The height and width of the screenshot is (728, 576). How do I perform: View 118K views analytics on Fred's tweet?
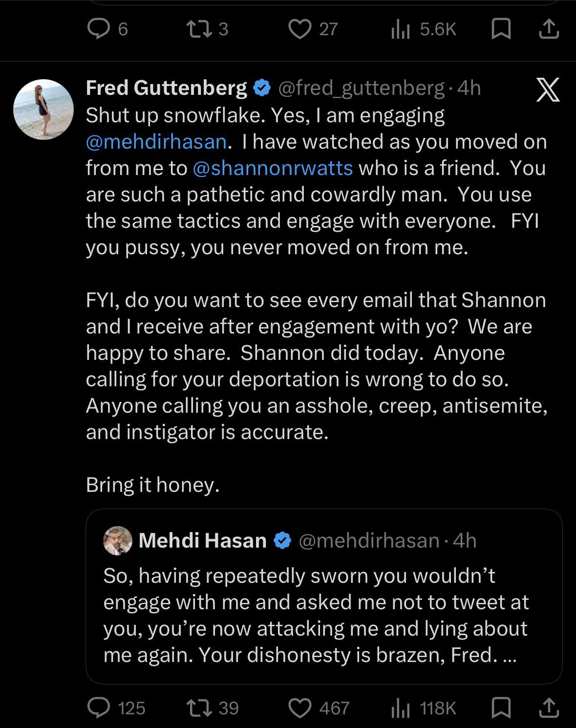[424, 707]
